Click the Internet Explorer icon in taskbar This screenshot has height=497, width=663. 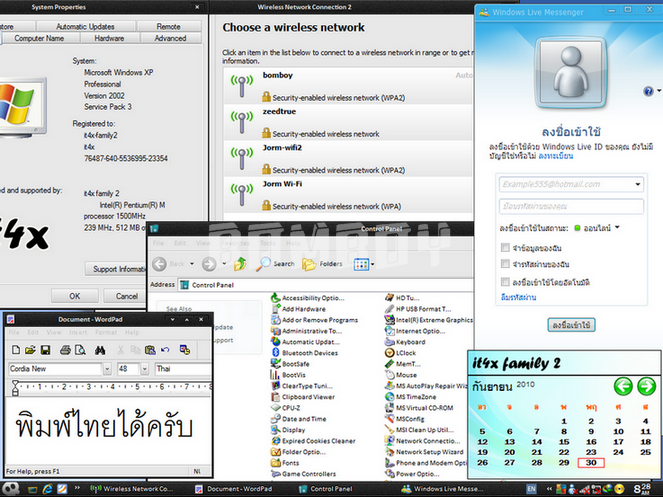(48, 489)
